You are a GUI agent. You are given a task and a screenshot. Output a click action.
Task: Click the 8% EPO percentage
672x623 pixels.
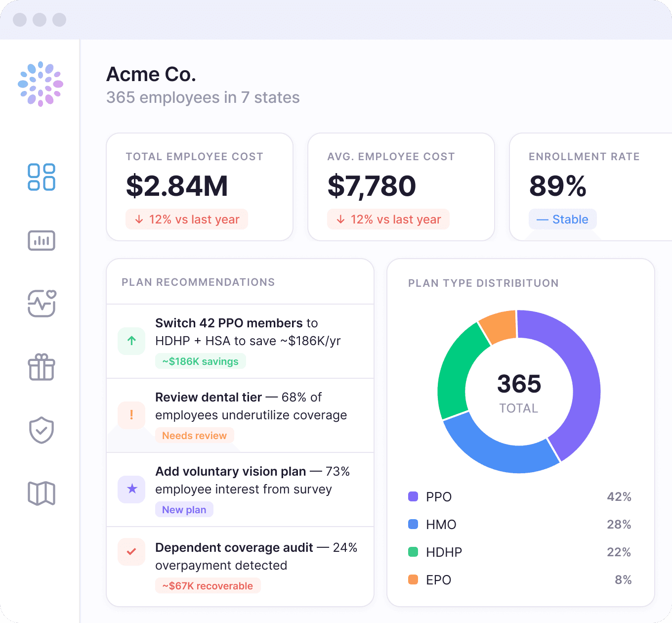click(623, 580)
